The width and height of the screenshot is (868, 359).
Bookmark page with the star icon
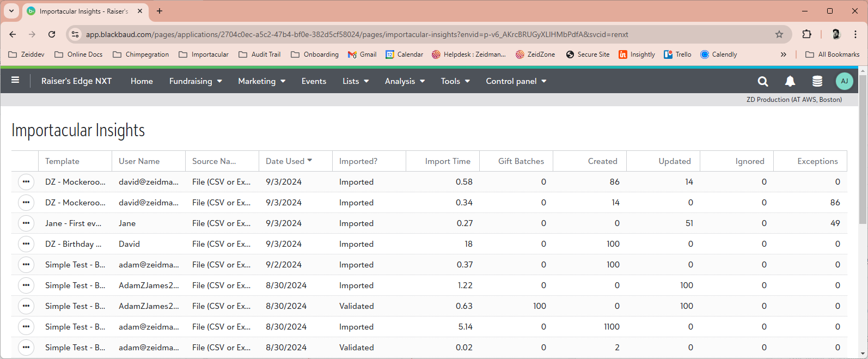(x=779, y=34)
